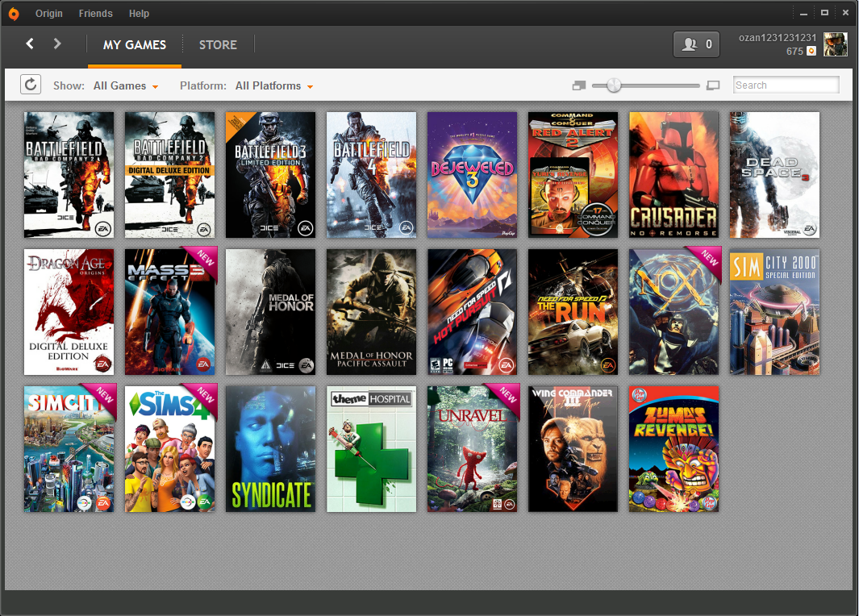Click the ozan1231231231 username

pyautogui.click(x=778, y=37)
